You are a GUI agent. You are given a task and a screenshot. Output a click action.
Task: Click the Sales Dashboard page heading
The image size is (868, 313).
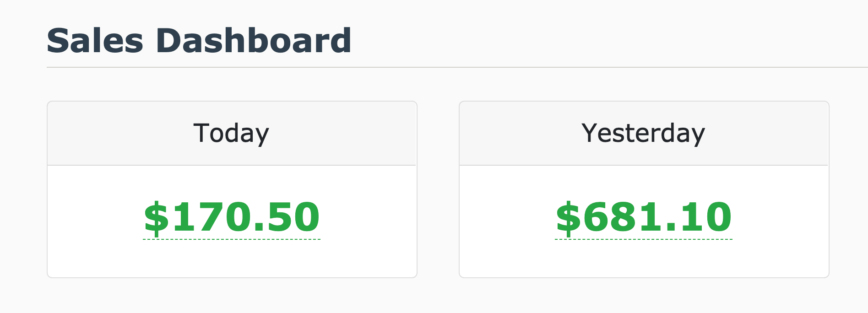tap(199, 41)
